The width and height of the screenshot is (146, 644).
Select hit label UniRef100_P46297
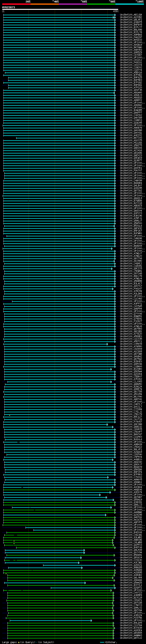pos(131,37)
